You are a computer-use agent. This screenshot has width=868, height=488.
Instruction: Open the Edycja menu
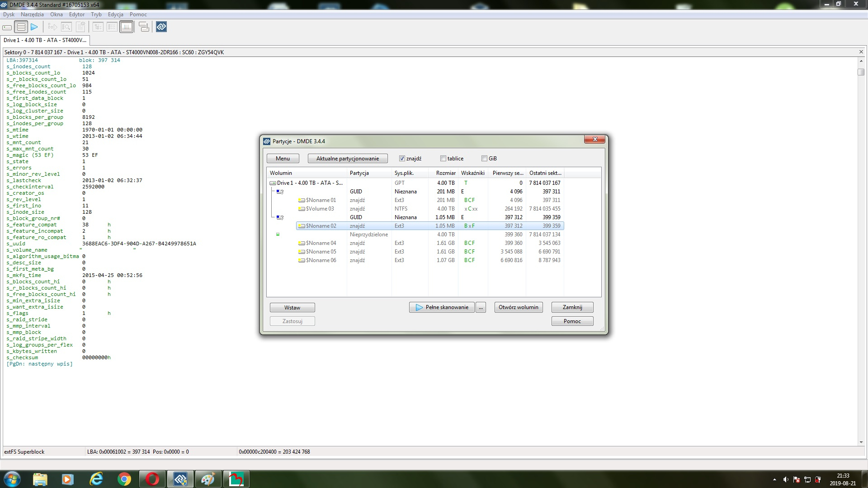pyautogui.click(x=116, y=14)
